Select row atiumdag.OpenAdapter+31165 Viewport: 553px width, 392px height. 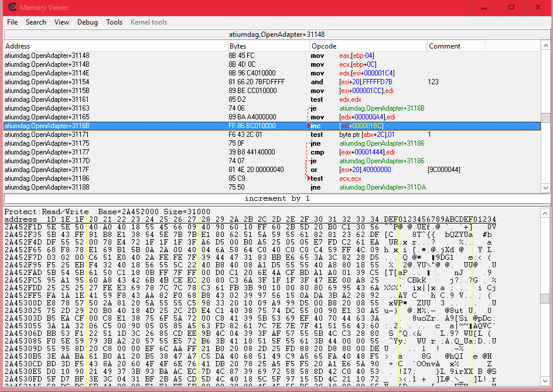[272, 117]
